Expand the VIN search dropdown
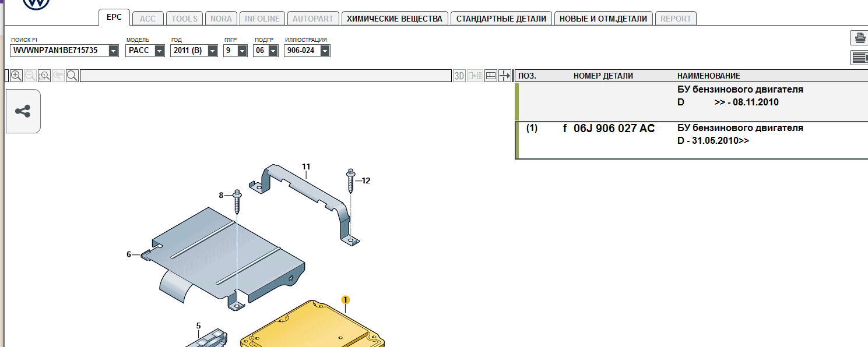 tap(113, 51)
